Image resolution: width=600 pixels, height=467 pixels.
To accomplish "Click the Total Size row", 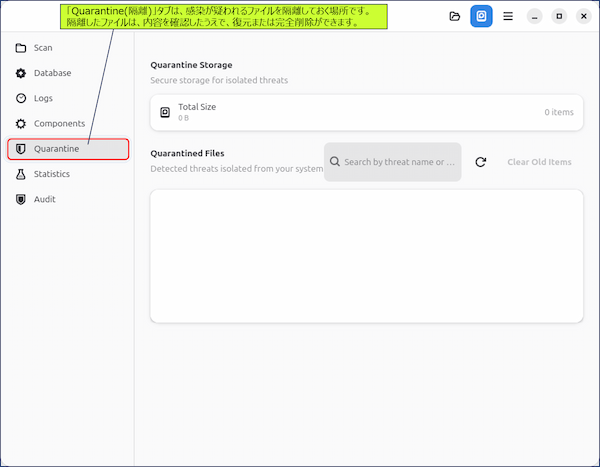I will coord(367,113).
